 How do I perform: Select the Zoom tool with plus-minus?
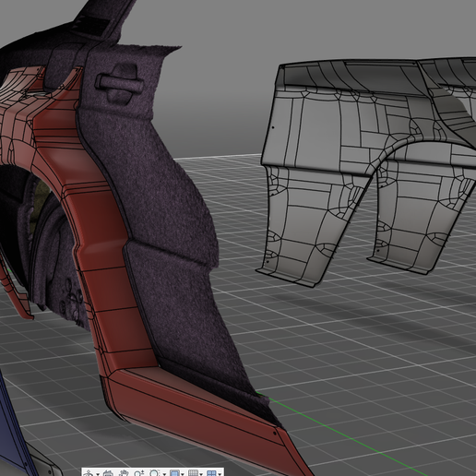(x=139, y=473)
